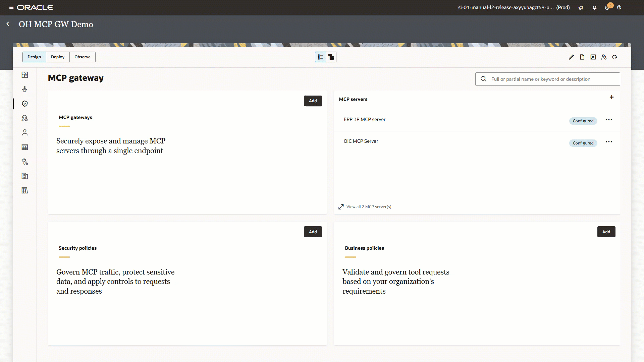
Task: Click Configured badge for ERP 3P MCP server
Action: (x=583, y=121)
